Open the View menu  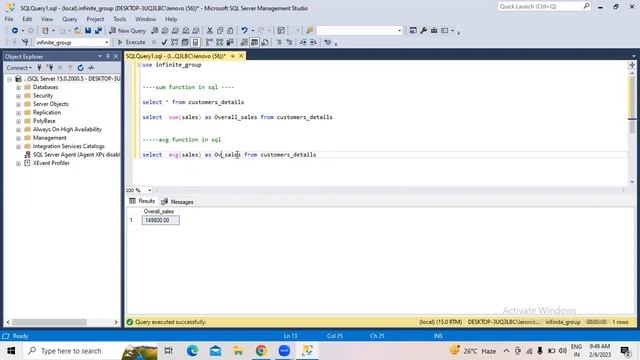[47, 19]
